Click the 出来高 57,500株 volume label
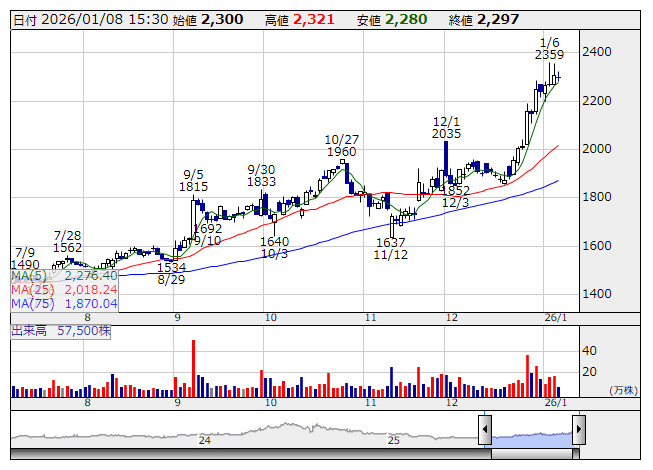 61,331
